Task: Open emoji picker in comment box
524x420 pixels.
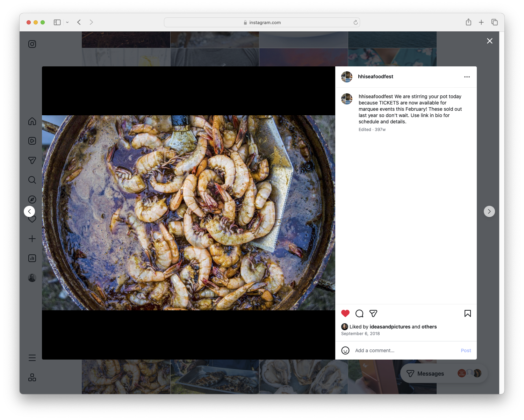Action: point(345,350)
